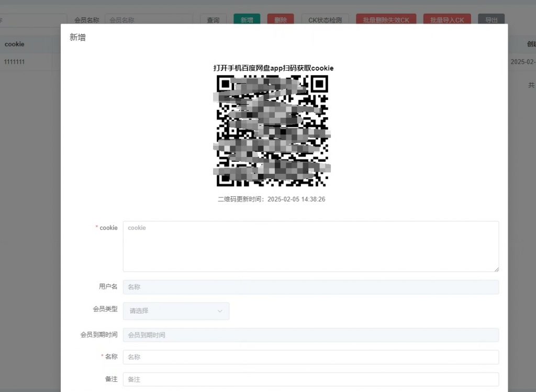
Task: Click the QR code image
Action: tap(272, 131)
